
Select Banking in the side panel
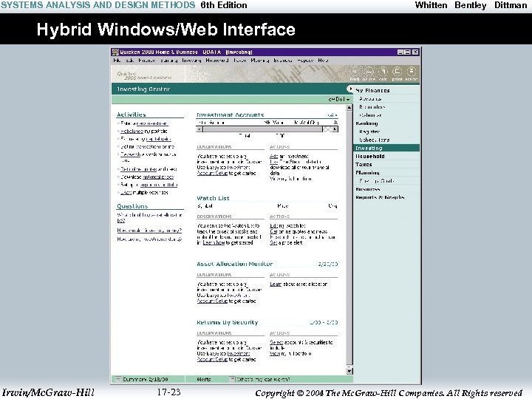pyautogui.click(x=366, y=123)
